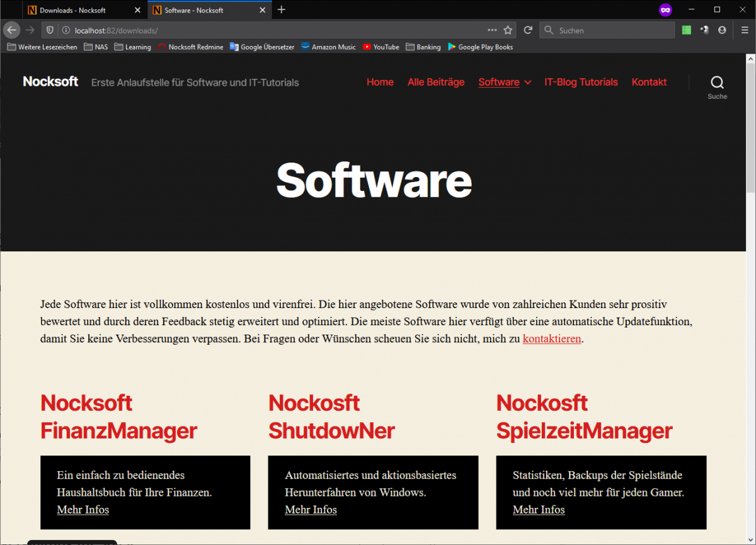Open YouTube from the bookmarks toolbar
756x545 pixels.
(381, 47)
